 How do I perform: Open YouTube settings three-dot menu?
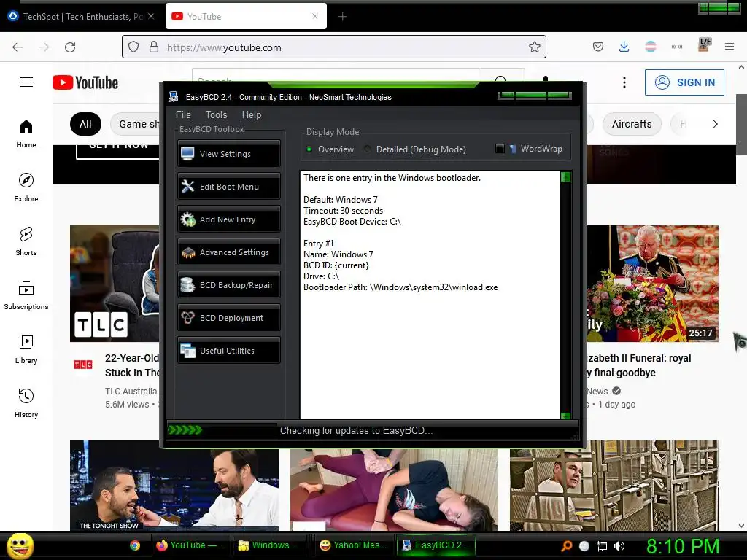click(x=624, y=82)
